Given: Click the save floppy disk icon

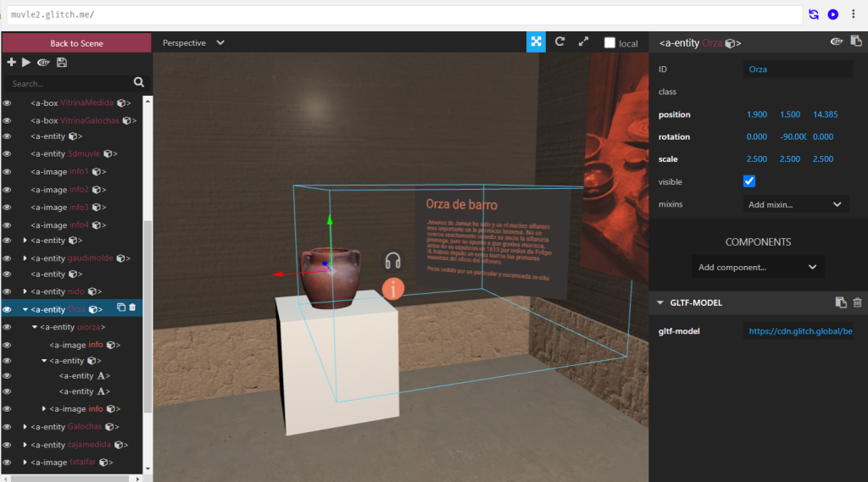Looking at the screenshot, I should (x=62, y=63).
